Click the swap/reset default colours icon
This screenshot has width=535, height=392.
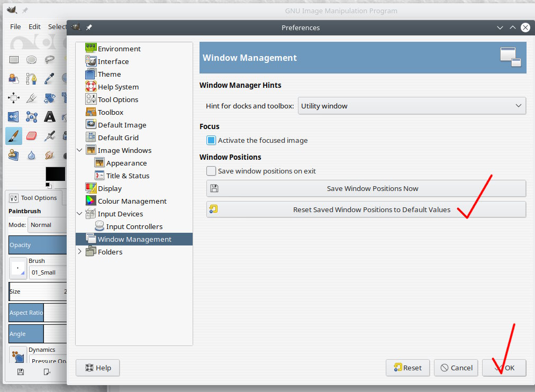[49, 185]
